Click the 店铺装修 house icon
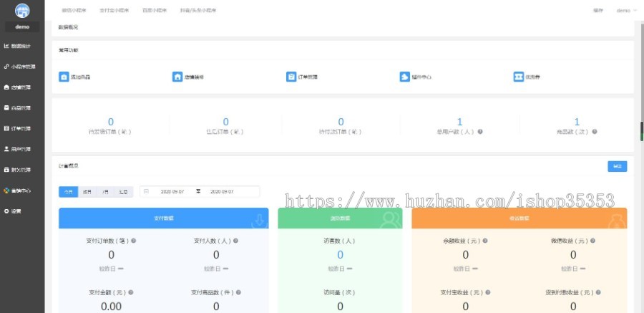This screenshot has width=644, height=313. [x=177, y=77]
